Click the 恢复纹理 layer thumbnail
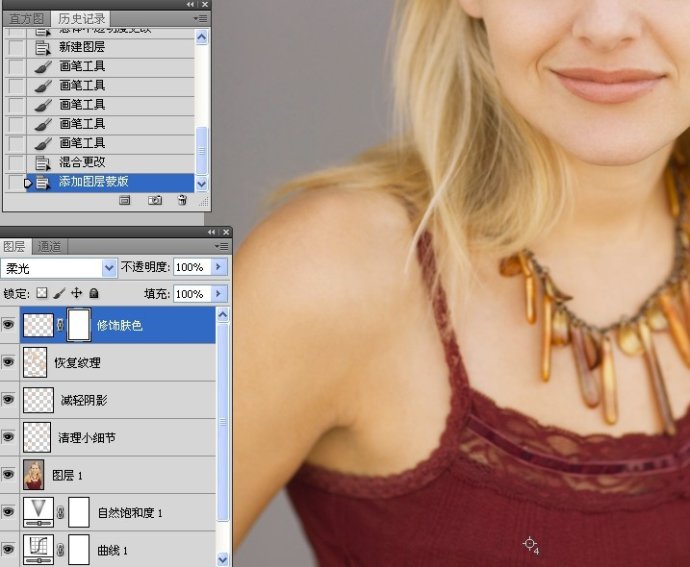 click(x=35, y=362)
